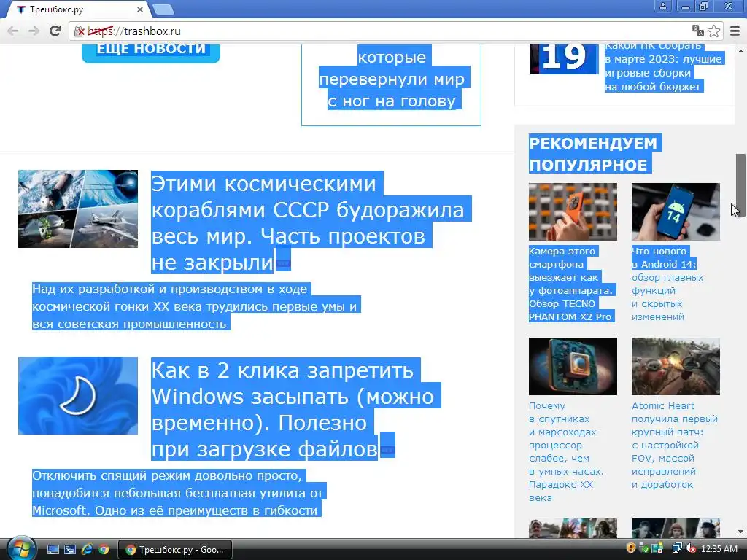747x560 pixels.
Task: Open a new tab
Action: (163, 9)
